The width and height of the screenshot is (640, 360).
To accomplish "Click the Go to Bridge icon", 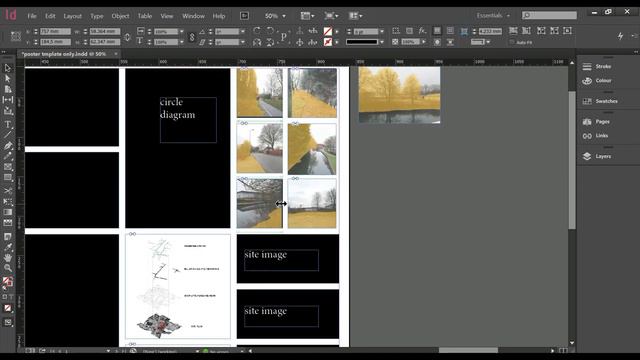I will point(244,16).
